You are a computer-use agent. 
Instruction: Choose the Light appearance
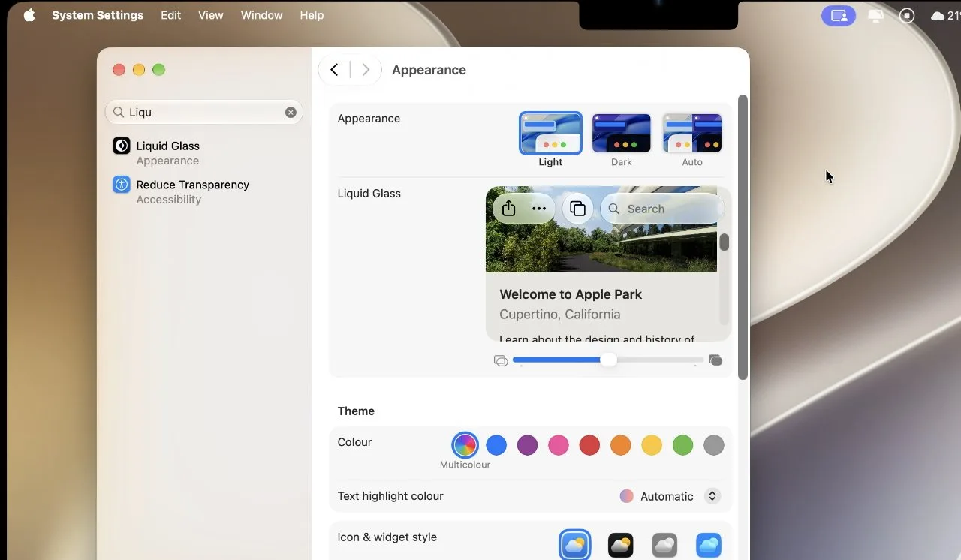pyautogui.click(x=550, y=134)
